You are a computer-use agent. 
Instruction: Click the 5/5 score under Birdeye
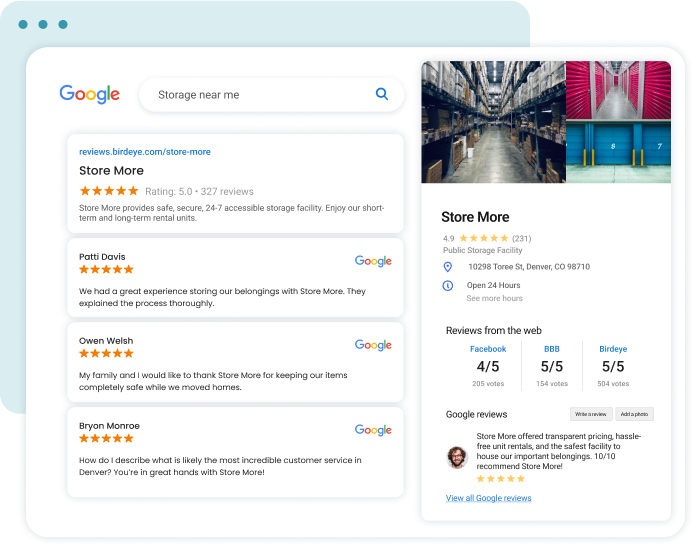pos(613,367)
